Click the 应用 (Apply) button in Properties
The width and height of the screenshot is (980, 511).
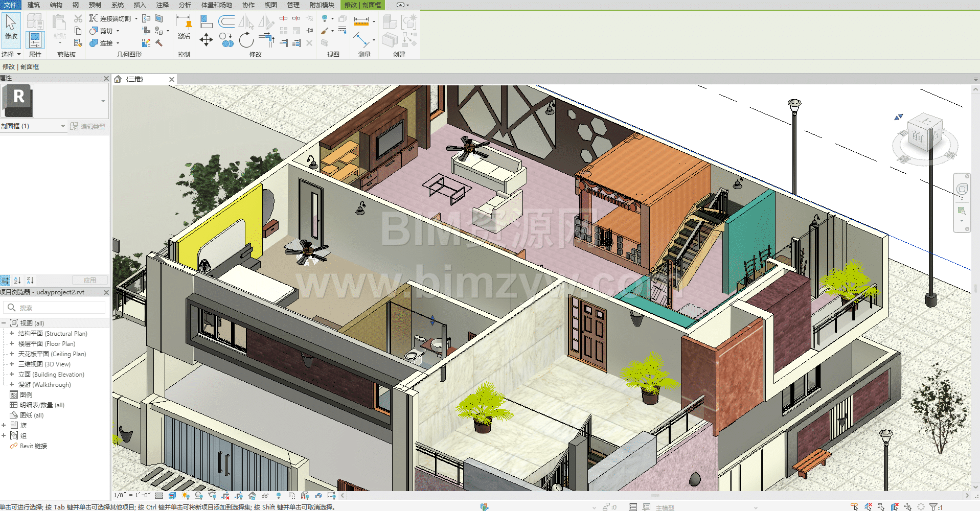click(x=90, y=280)
